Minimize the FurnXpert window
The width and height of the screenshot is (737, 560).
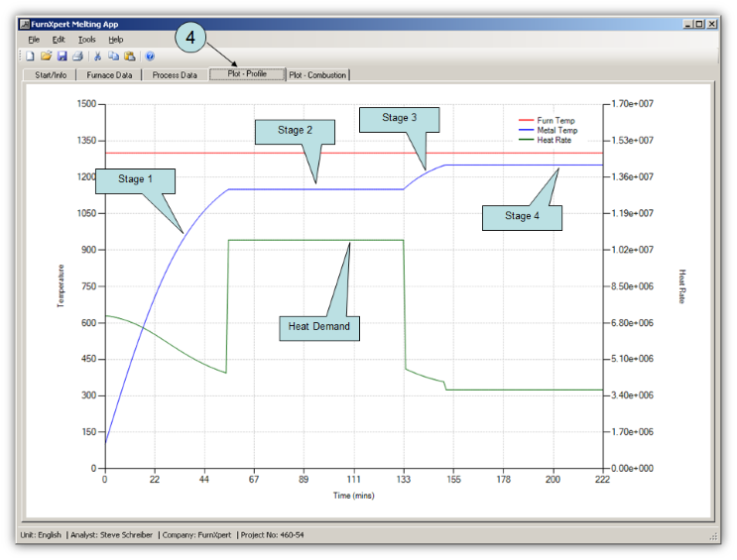click(688, 24)
